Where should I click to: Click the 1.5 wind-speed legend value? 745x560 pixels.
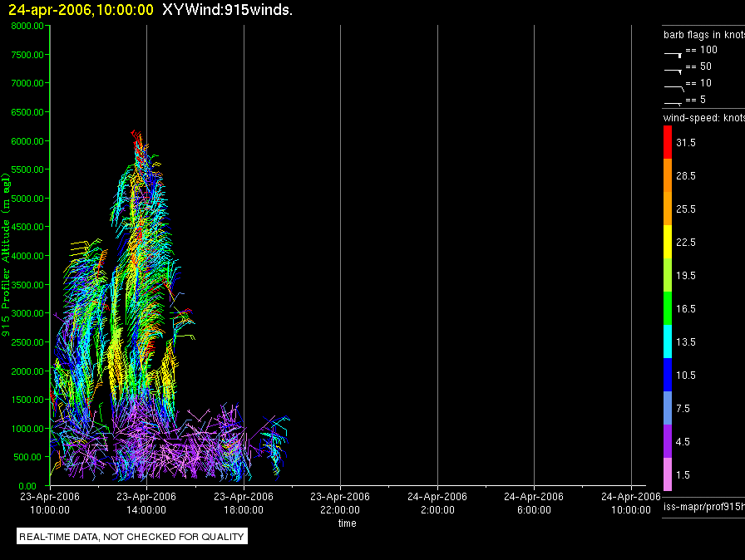click(x=683, y=474)
